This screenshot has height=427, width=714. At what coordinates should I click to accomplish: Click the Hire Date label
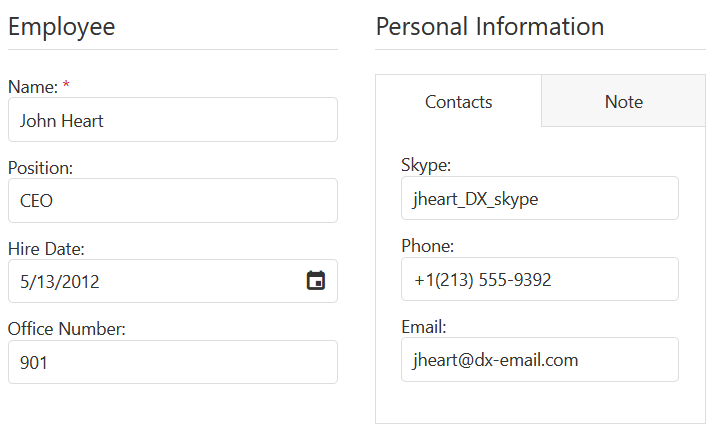[46, 249]
